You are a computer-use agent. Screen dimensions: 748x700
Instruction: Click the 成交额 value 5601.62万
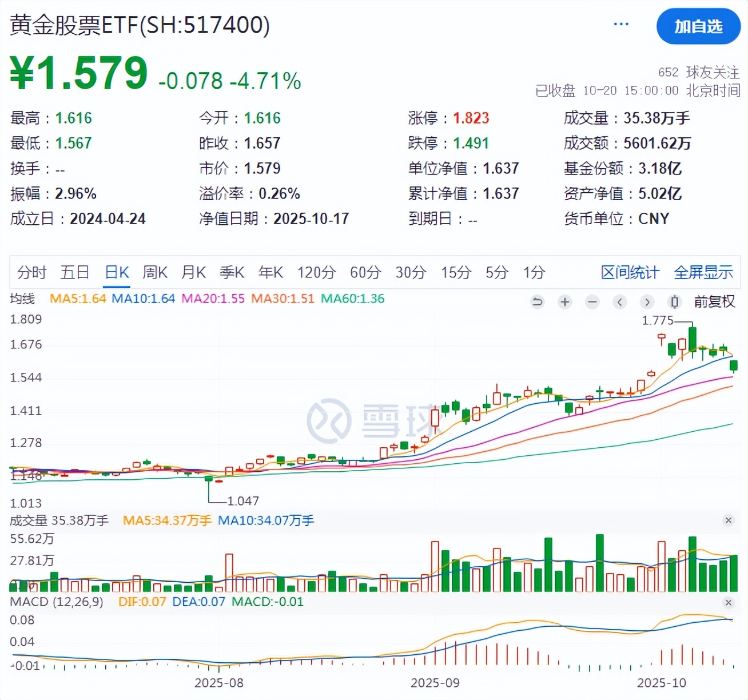(x=657, y=143)
